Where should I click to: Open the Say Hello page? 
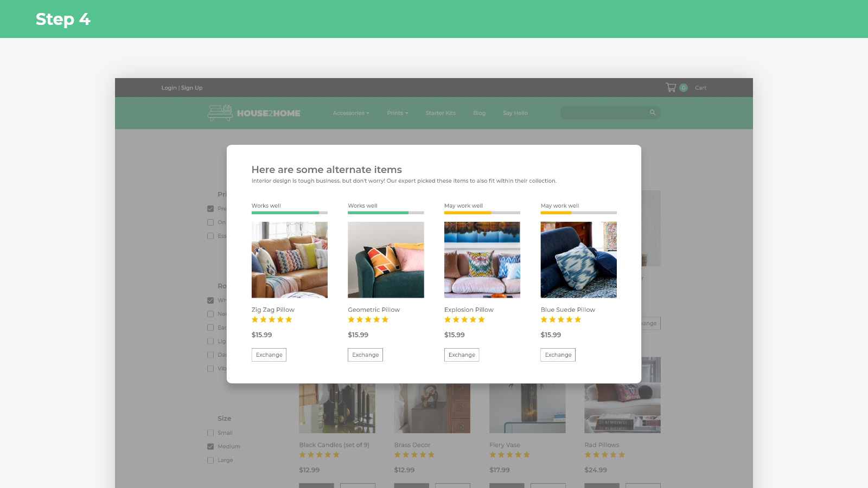point(515,113)
